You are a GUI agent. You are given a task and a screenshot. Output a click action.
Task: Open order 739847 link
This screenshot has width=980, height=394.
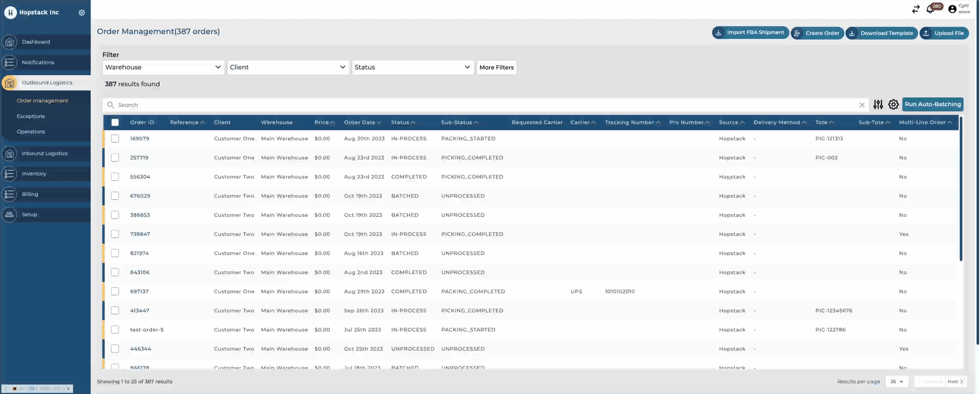[140, 234]
